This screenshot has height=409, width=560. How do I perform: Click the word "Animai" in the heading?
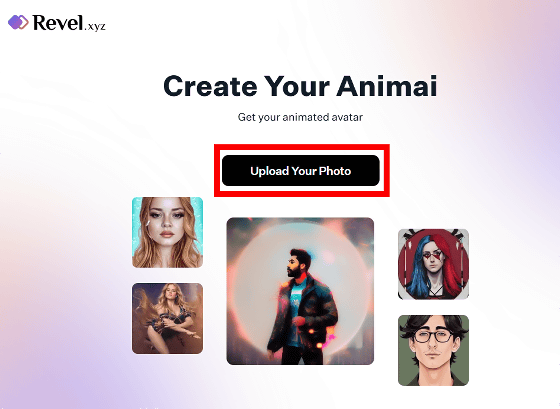tap(387, 86)
